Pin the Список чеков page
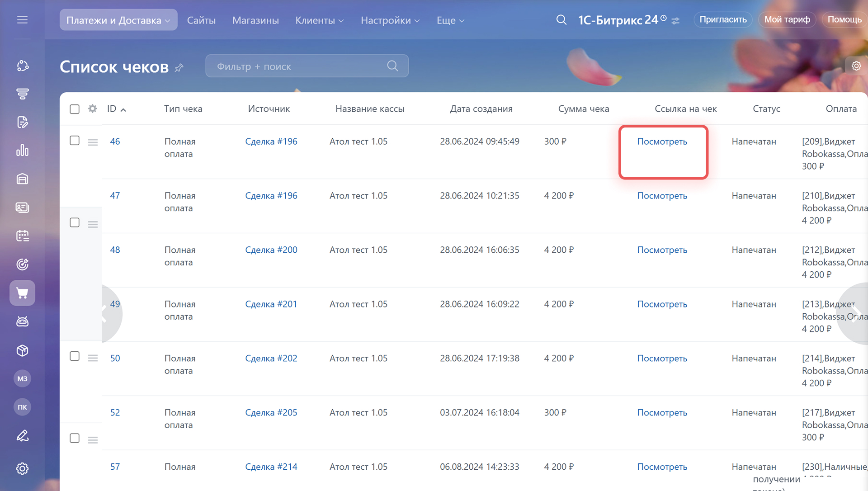Viewport: 868px width, 491px height. pos(179,68)
